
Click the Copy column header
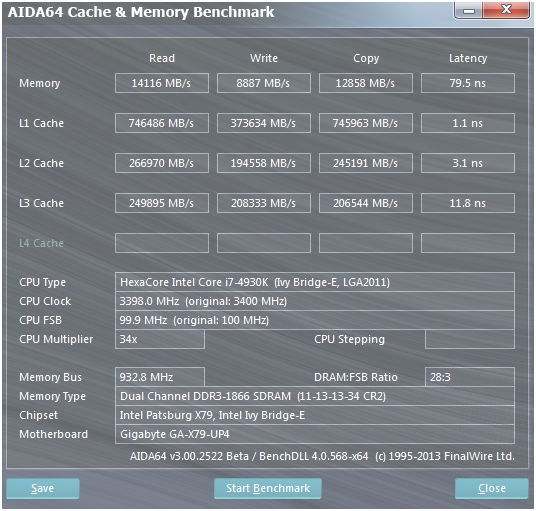[366, 58]
